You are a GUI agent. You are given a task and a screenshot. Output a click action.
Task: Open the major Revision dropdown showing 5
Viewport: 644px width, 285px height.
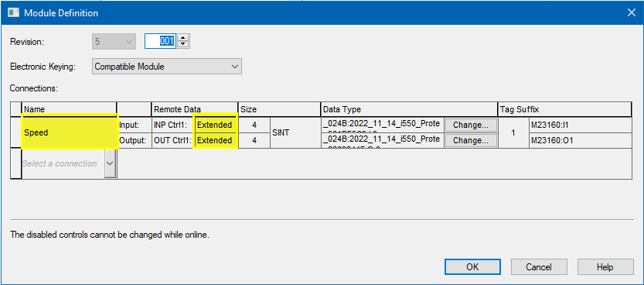click(x=114, y=42)
